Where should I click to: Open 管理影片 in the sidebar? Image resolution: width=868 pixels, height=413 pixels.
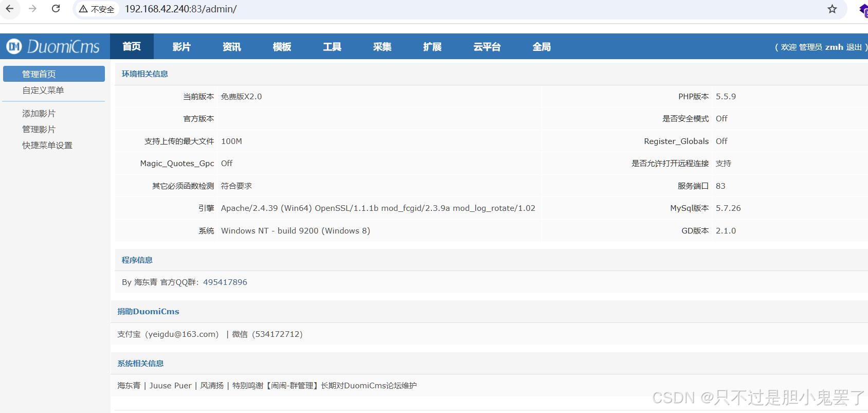(x=39, y=130)
